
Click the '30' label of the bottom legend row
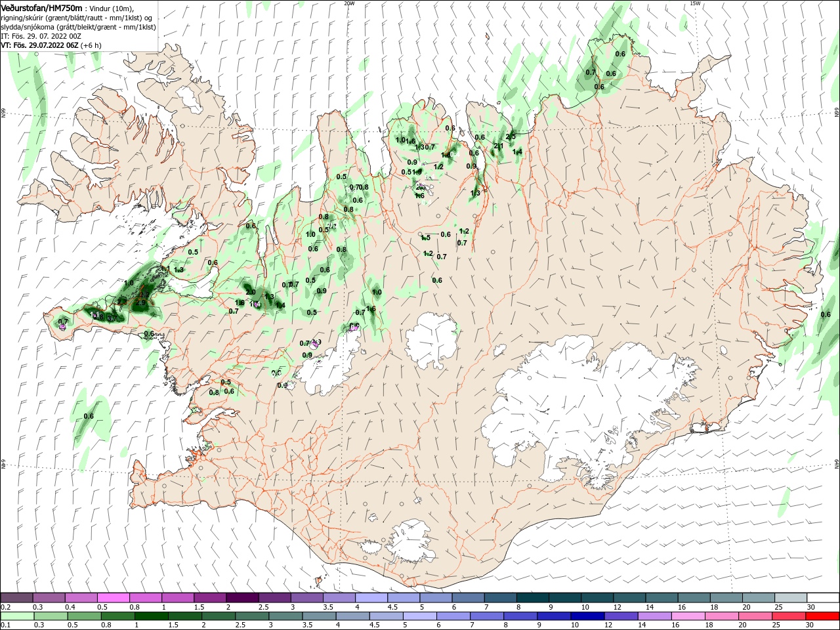[810, 625]
